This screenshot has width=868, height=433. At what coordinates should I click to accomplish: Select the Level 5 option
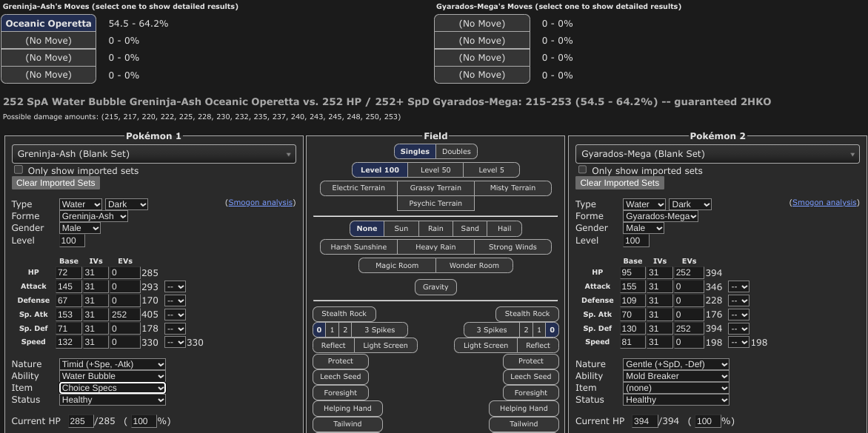tap(492, 169)
